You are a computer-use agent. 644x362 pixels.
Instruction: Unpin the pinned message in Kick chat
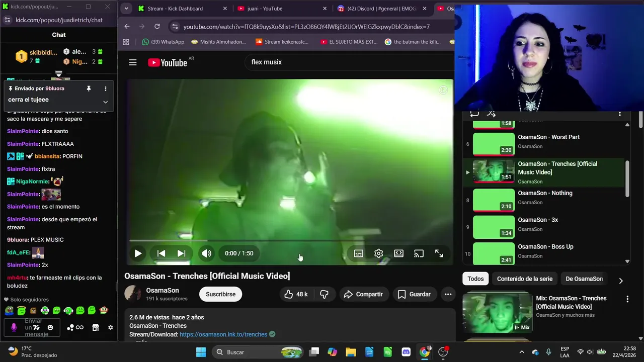[x=89, y=88]
